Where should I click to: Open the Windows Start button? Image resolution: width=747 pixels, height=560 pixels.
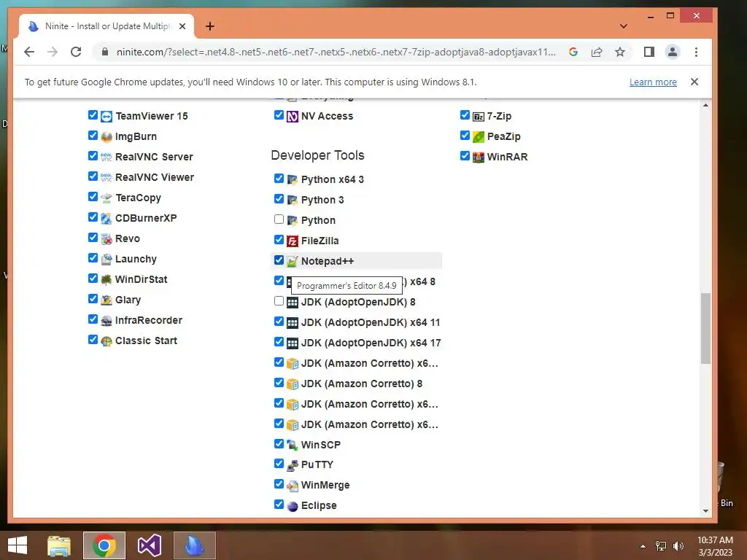[x=18, y=545]
